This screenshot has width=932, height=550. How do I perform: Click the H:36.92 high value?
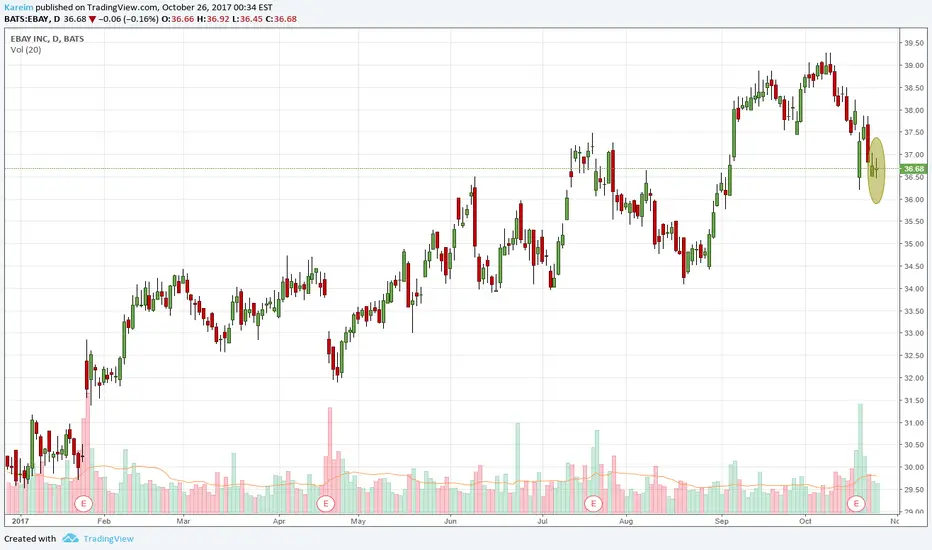pos(213,19)
